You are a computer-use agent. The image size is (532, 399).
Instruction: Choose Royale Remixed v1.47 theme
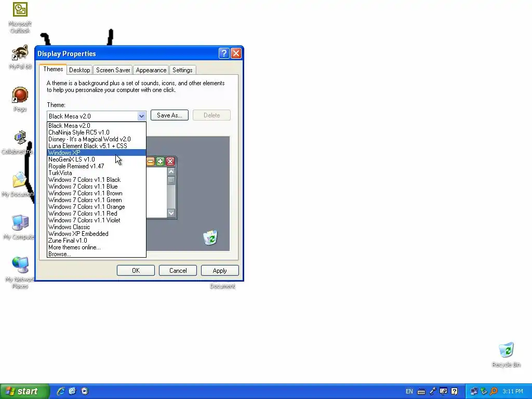tap(96, 166)
